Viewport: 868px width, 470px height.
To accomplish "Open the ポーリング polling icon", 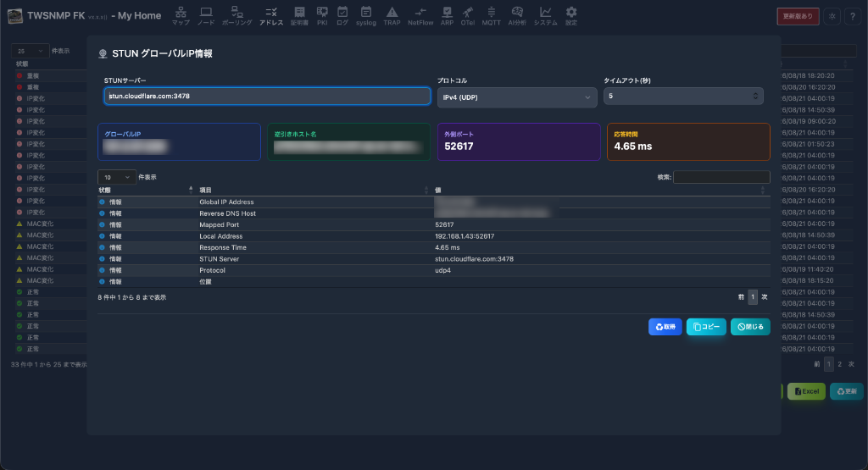I will coord(237,15).
